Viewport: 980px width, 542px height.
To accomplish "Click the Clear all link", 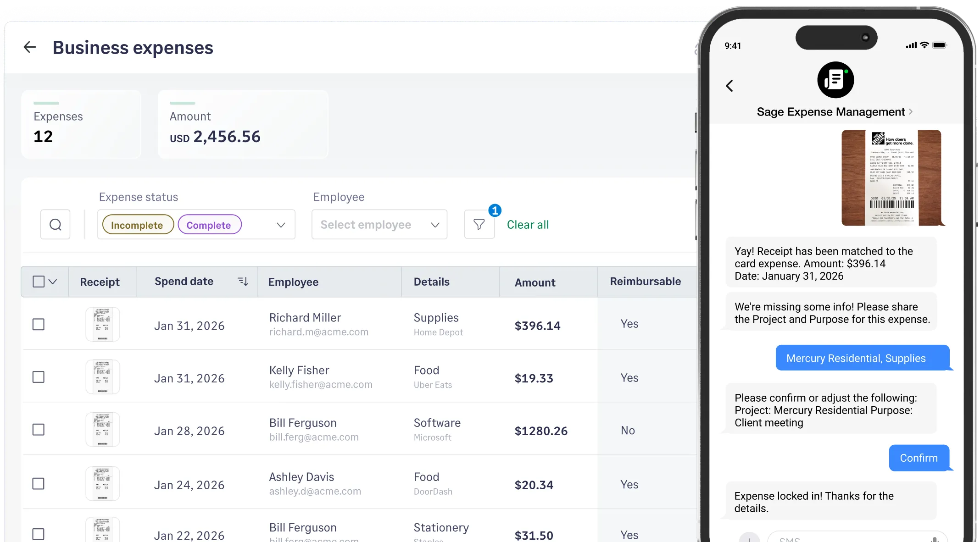I will tap(527, 224).
